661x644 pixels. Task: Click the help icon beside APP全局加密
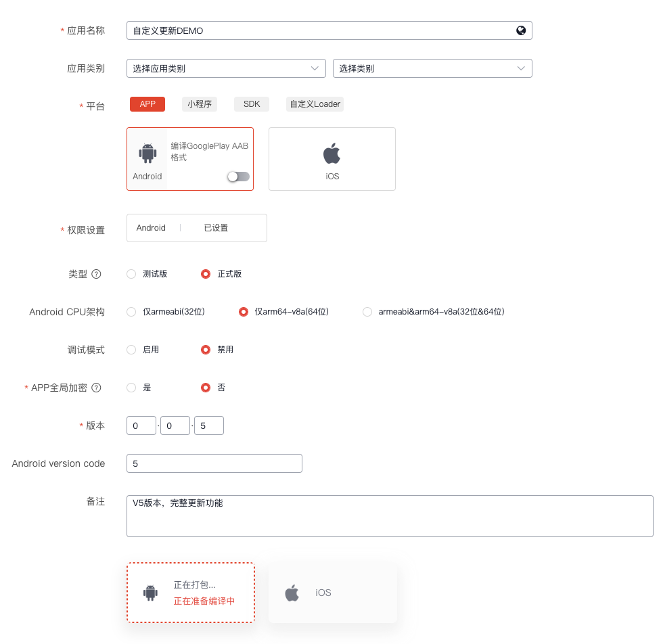(x=96, y=388)
